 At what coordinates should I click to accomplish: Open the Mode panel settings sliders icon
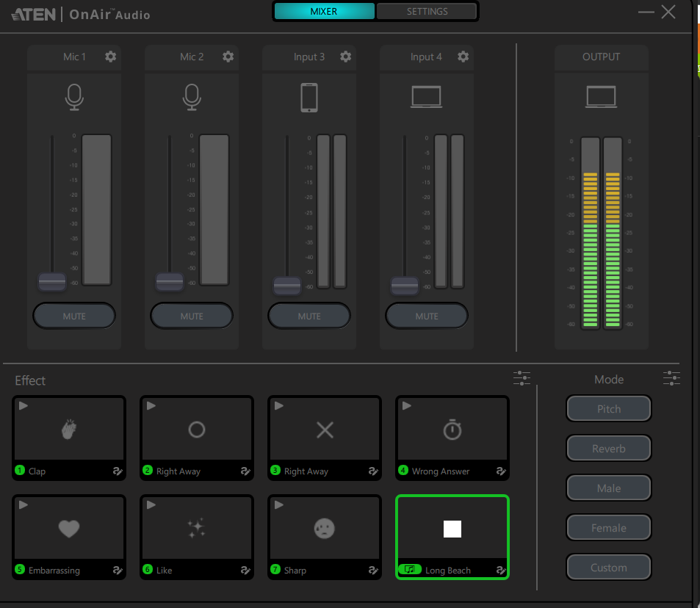671,378
